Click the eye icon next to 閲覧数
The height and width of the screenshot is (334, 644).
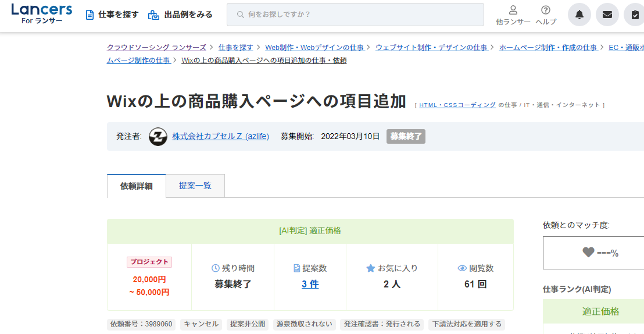462,268
